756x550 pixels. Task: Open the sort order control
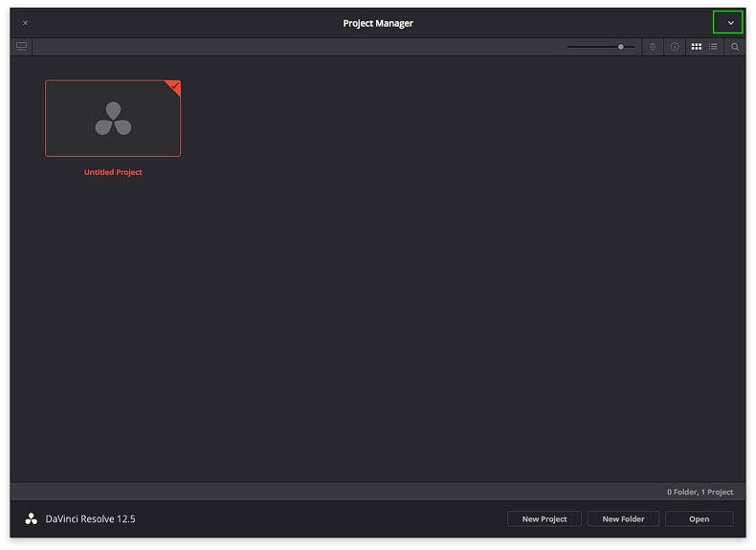pos(652,47)
